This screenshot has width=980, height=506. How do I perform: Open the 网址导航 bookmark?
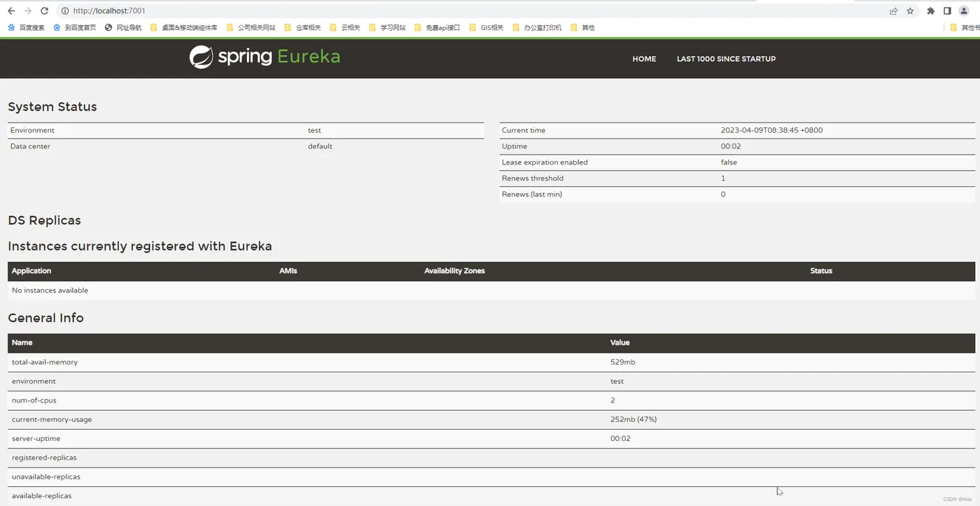pos(123,28)
